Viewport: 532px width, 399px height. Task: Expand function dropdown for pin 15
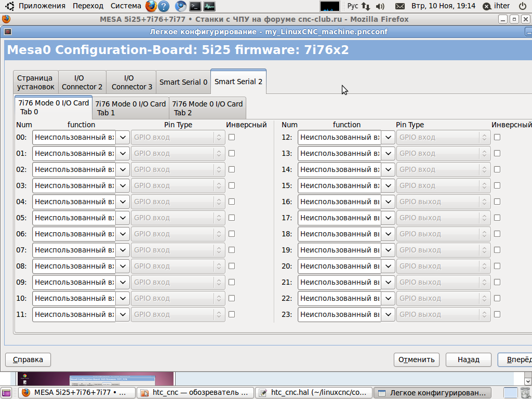point(388,185)
